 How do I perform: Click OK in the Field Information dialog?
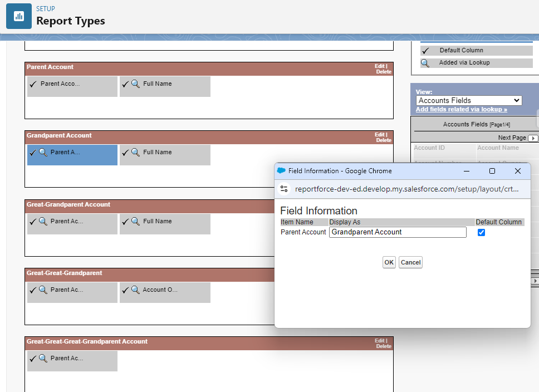point(389,262)
